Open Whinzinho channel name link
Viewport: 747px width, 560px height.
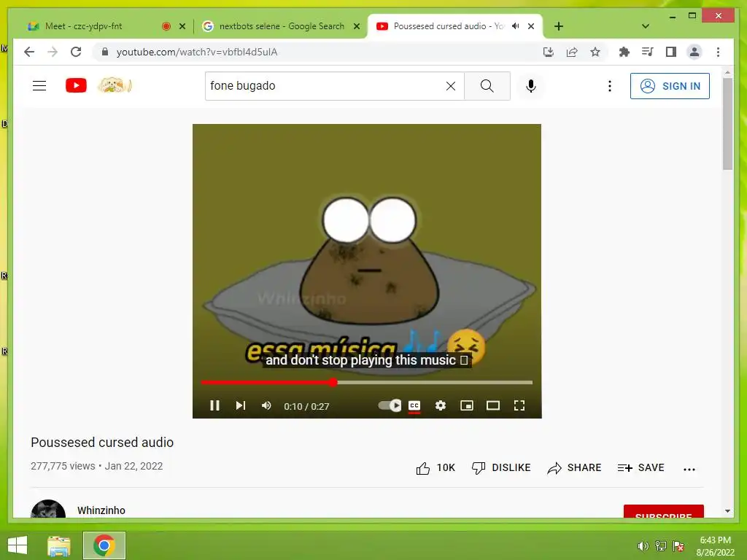(101, 510)
